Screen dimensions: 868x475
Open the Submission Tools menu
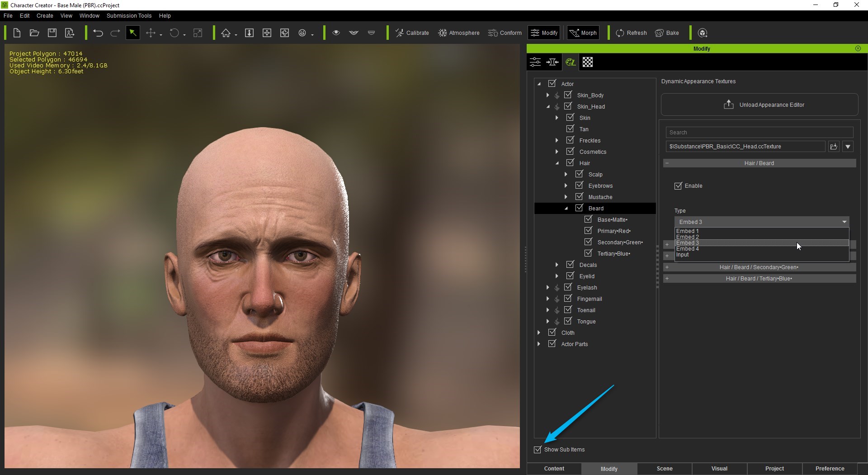(129, 15)
